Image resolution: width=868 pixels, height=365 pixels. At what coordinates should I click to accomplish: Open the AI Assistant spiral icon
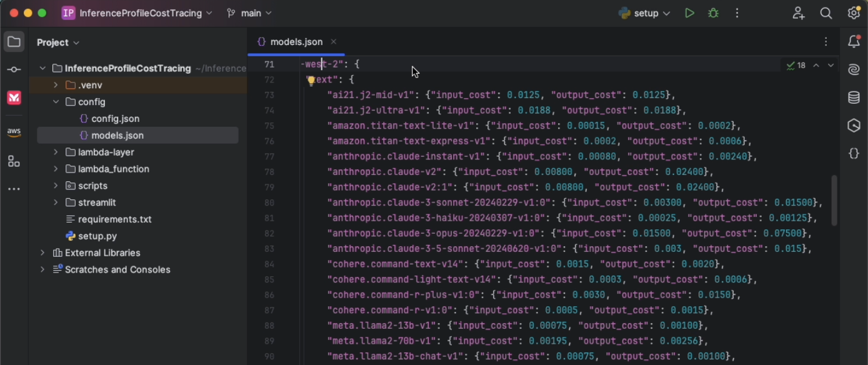pyautogui.click(x=854, y=70)
